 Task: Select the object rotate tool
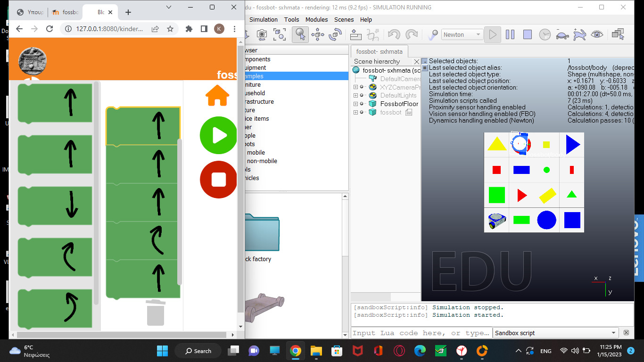[335, 34]
